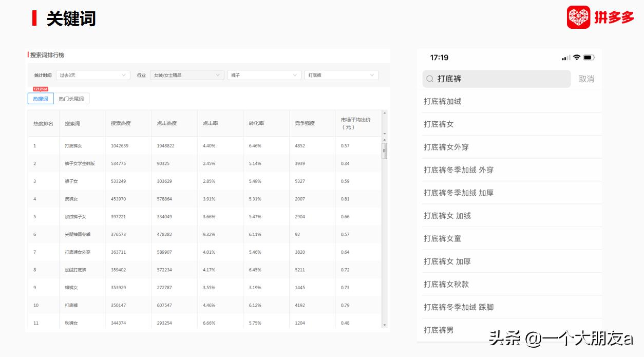The height and width of the screenshot is (357, 644).
Task: Click click-rate value 9.32%
Action: pyautogui.click(x=210, y=234)
